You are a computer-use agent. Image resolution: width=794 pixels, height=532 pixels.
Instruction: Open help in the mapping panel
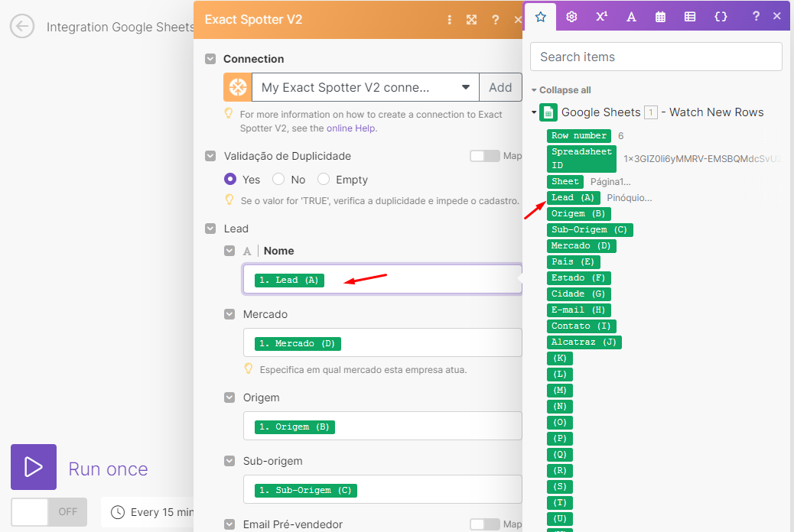click(x=756, y=16)
